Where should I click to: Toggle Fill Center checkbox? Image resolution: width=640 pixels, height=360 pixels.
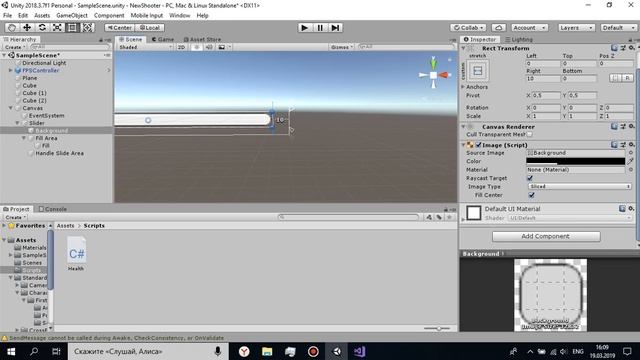click(x=531, y=195)
